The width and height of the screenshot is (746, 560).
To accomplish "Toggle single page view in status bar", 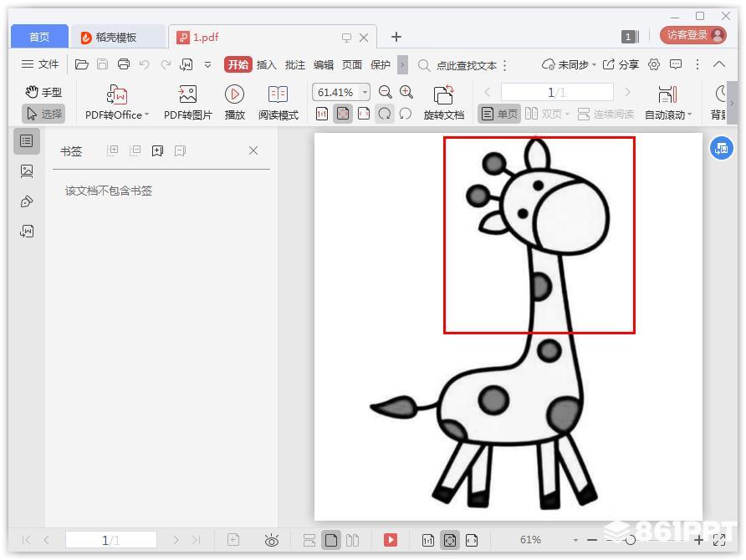I will (x=332, y=540).
